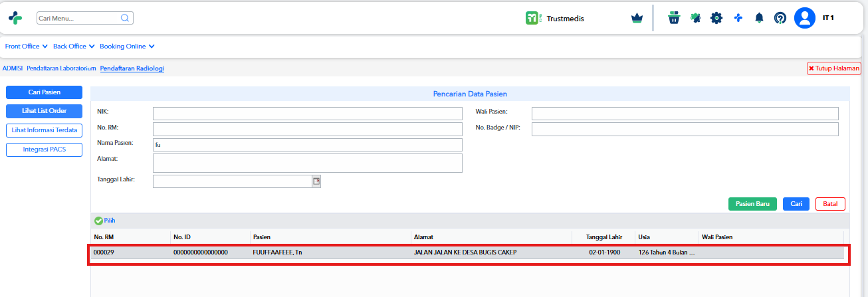Image resolution: width=868 pixels, height=297 pixels.
Task: Click address JALAN JALAN KE DESA BUGIS CAKEP
Action: [x=465, y=252]
